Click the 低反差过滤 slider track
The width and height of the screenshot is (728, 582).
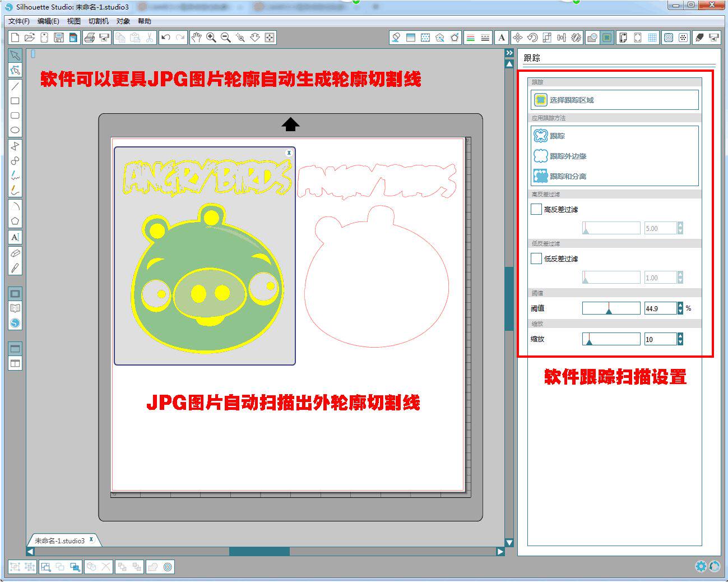tap(611, 277)
